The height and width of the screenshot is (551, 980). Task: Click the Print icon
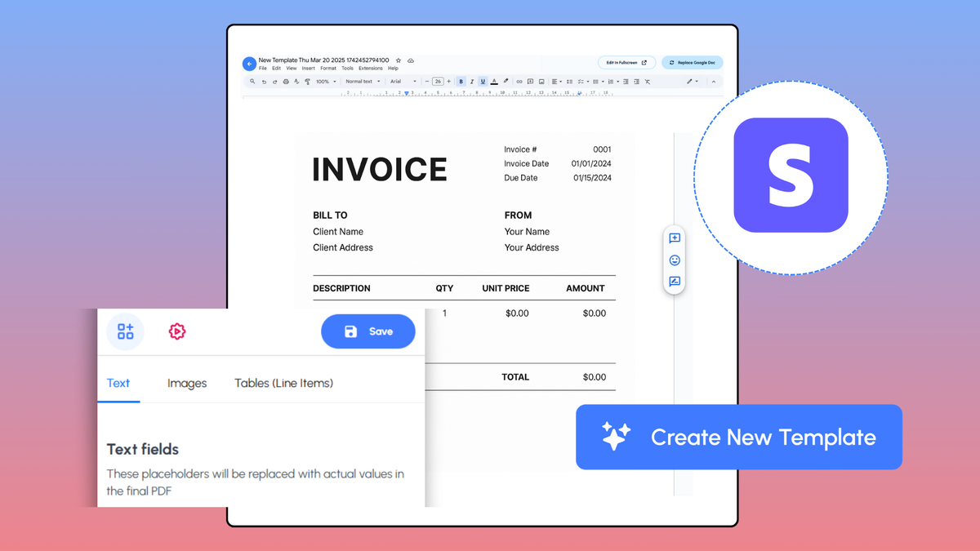[287, 82]
